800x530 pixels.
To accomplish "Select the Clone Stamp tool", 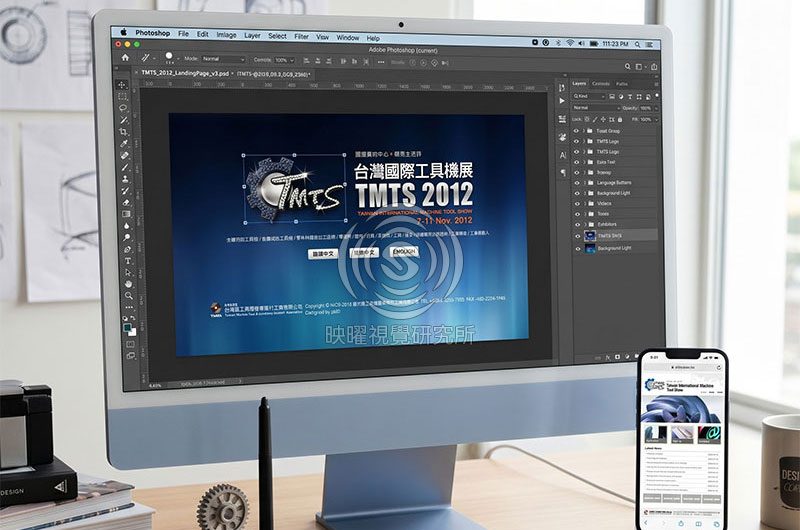I will coord(126,179).
